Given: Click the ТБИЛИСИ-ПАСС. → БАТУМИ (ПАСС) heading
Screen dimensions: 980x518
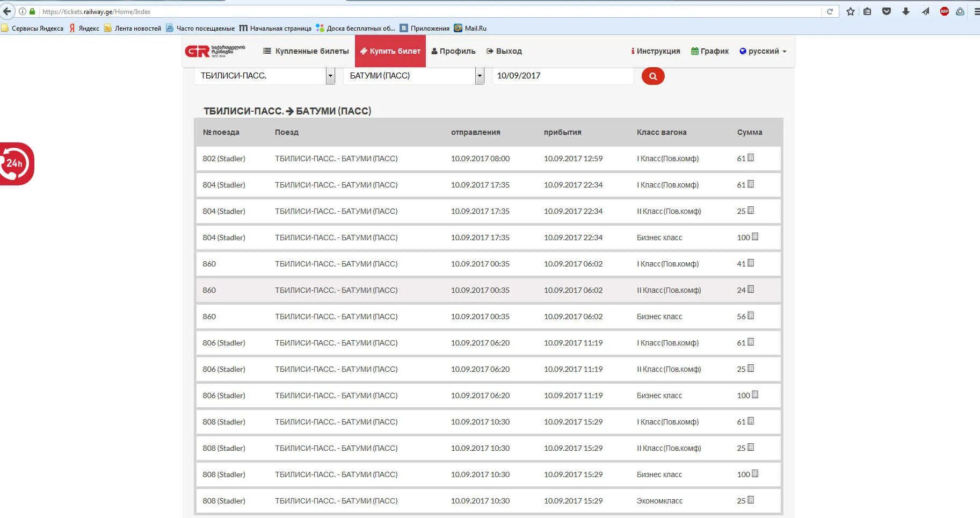Looking at the screenshot, I should (287, 111).
